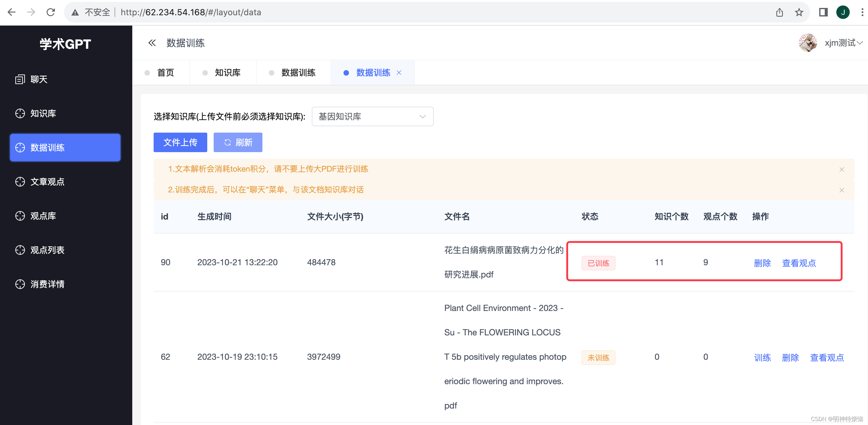Click the browser reload icon
The image size is (868, 425).
click(x=51, y=12)
